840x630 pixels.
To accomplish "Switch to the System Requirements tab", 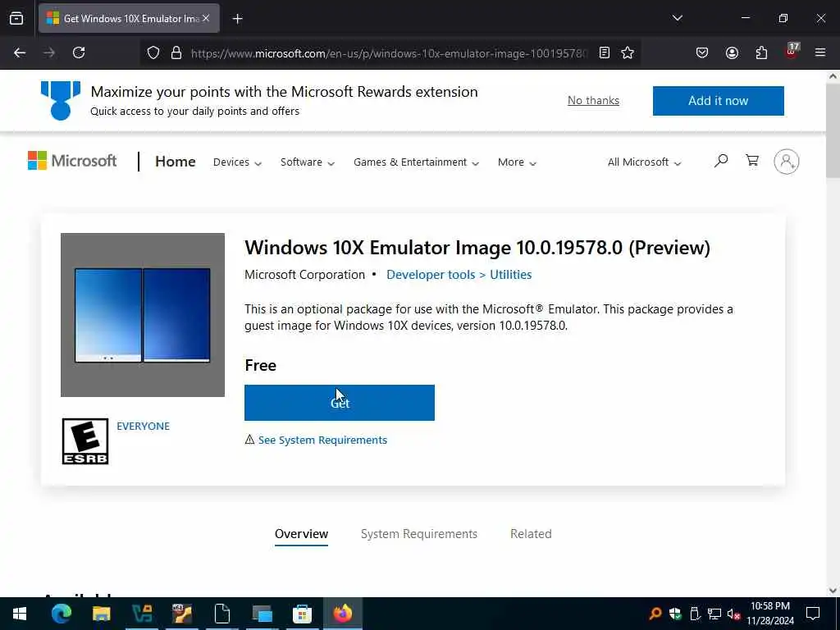I will 419,534.
